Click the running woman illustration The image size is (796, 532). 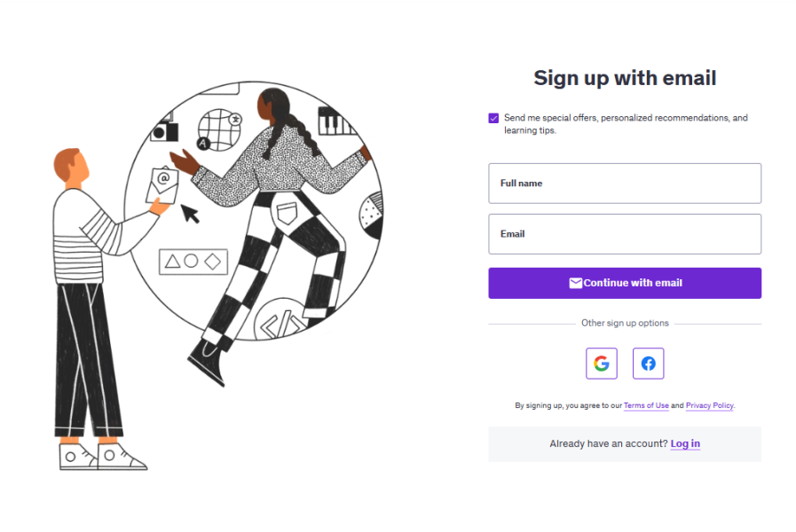[275, 222]
